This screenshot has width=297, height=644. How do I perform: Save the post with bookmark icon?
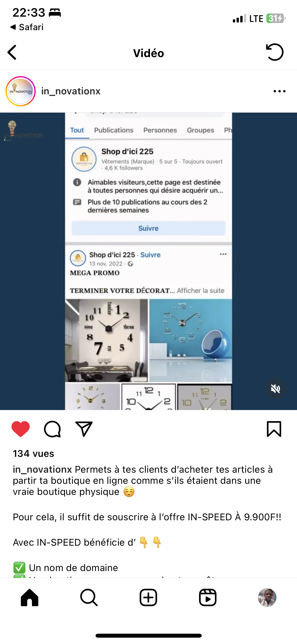(x=274, y=429)
